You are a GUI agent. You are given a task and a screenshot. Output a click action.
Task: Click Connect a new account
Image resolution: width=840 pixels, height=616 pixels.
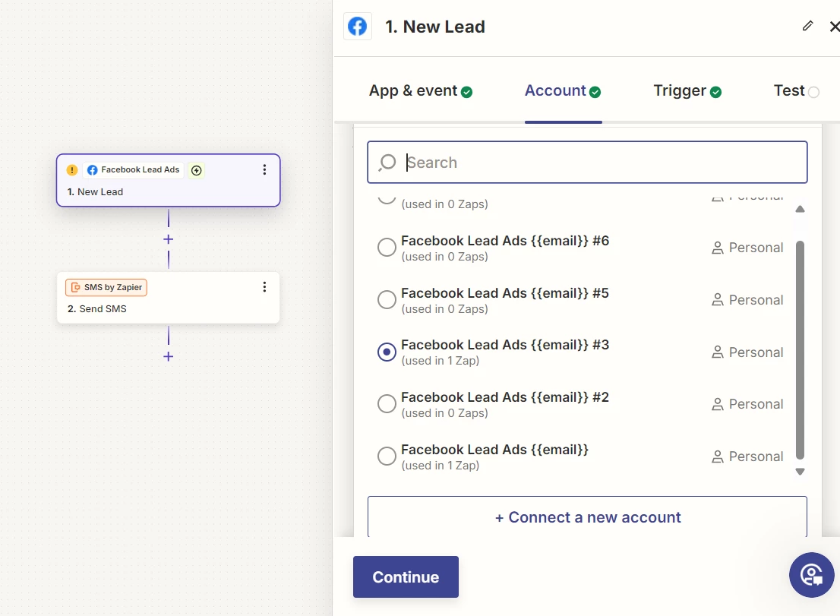587,517
